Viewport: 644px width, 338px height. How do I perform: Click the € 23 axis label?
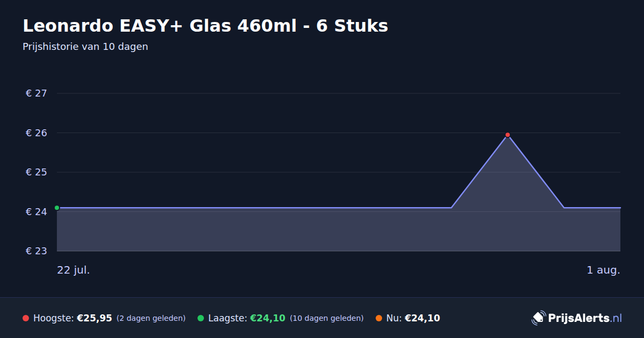pyautogui.click(x=36, y=251)
